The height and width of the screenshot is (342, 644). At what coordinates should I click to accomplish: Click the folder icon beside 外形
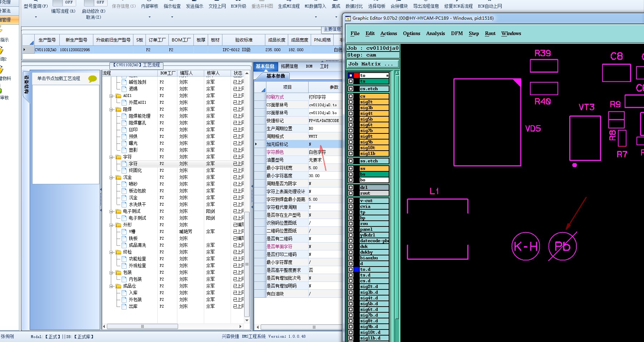click(119, 225)
